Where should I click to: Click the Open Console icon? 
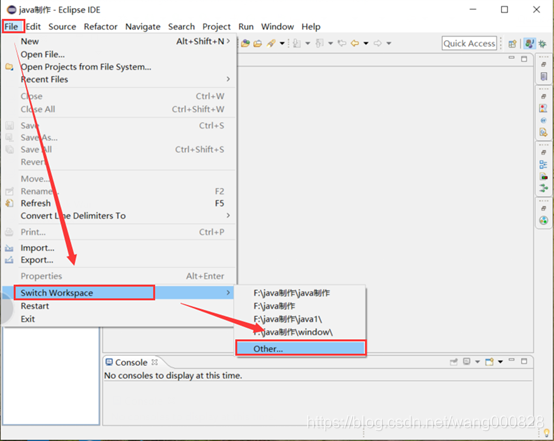[x=489, y=361]
